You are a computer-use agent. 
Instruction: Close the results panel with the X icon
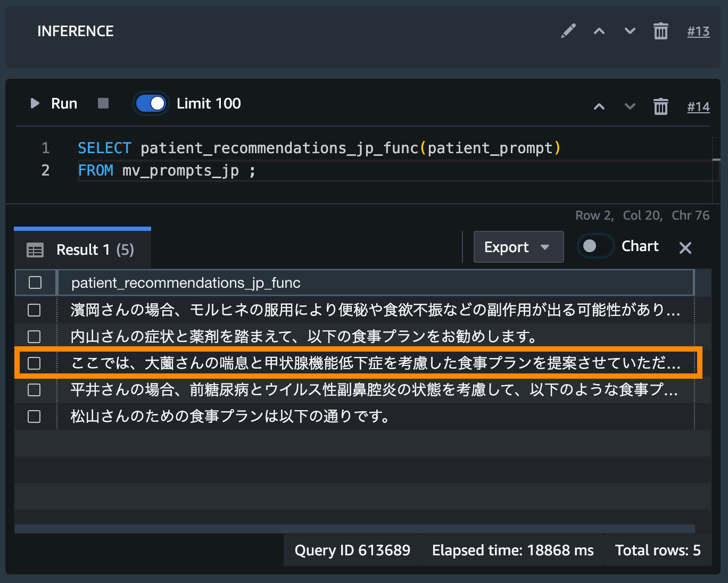coord(685,247)
